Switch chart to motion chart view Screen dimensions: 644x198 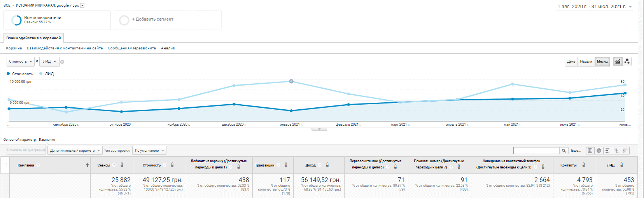[627, 61]
